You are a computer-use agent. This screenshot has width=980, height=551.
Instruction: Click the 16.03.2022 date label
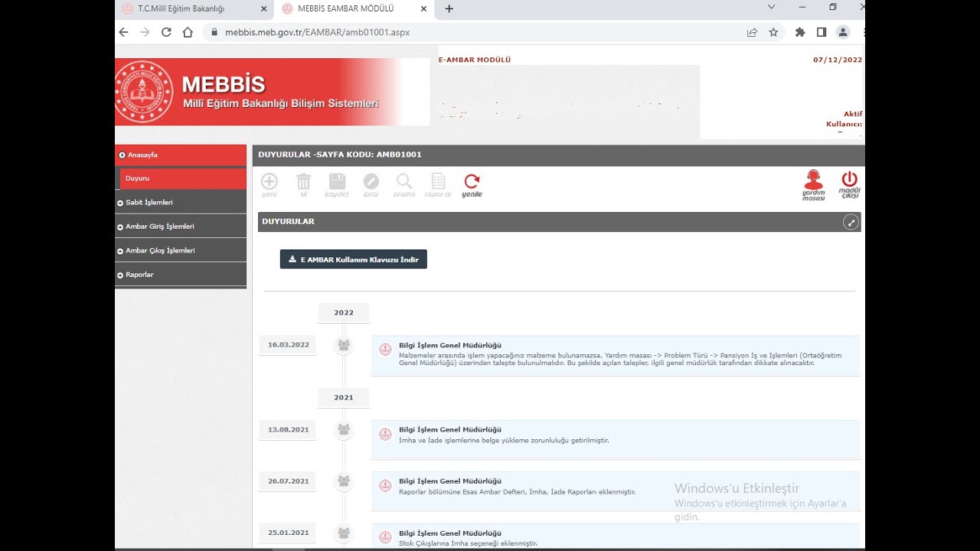coord(288,345)
